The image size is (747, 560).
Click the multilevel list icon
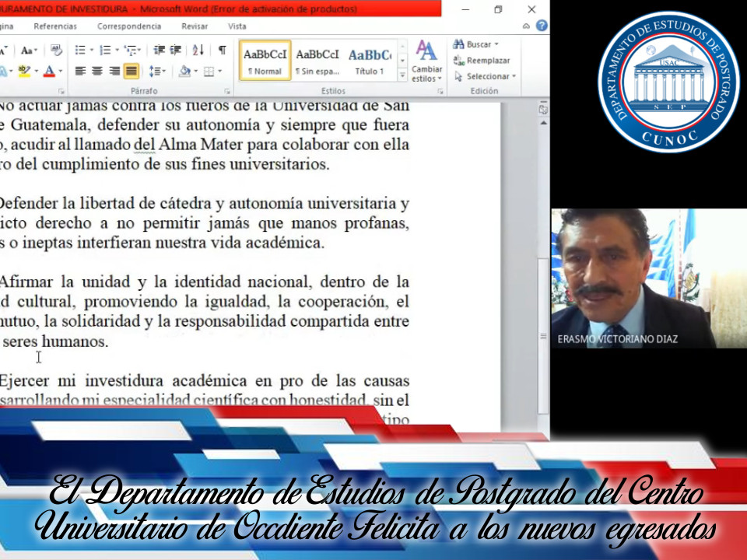coord(131,50)
